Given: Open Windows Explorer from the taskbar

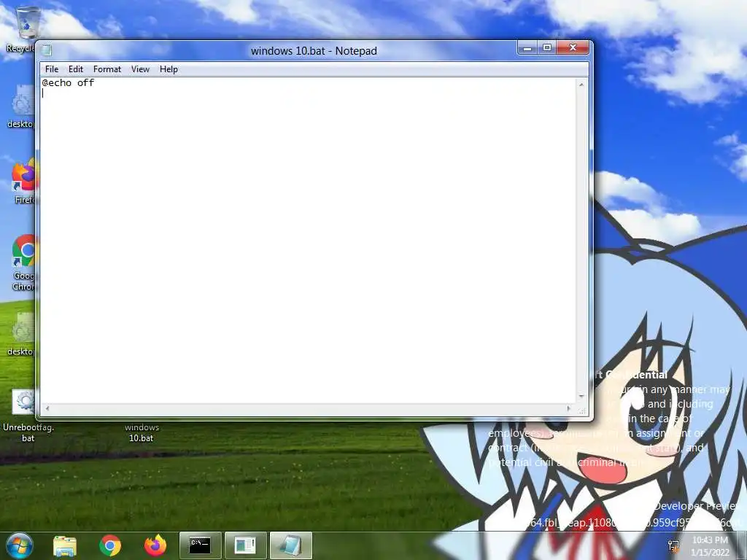Looking at the screenshot, I should (65, 545).
